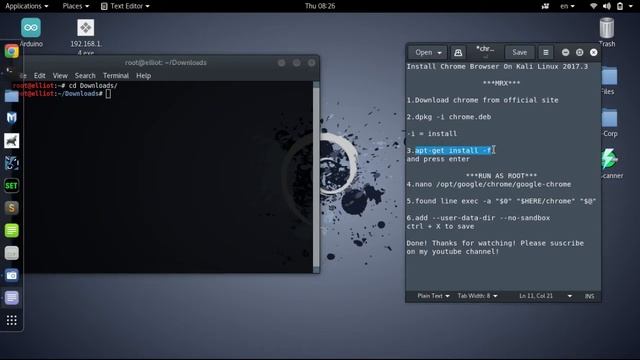The height and width of the screenshot is (360, 640).
Task: Open Google Chrome from the dock
Action: (11, 51)
